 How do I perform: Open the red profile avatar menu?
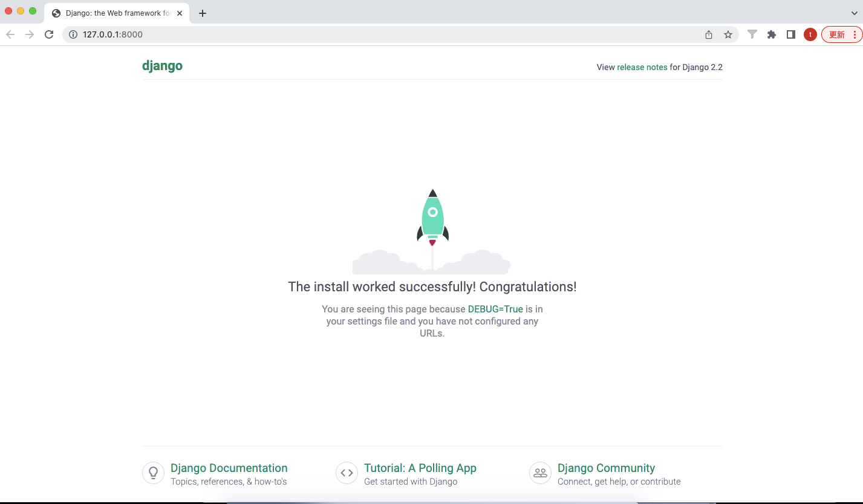810,34
